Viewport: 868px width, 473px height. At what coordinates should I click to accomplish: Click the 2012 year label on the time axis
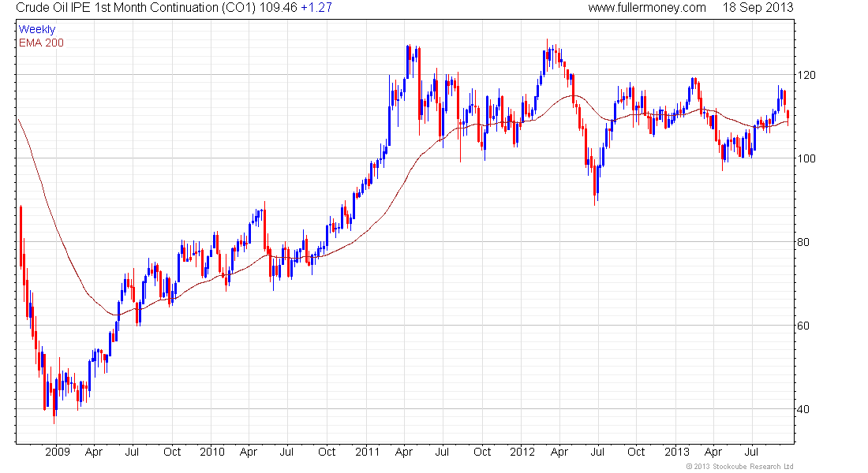click(x=522, y=452)
